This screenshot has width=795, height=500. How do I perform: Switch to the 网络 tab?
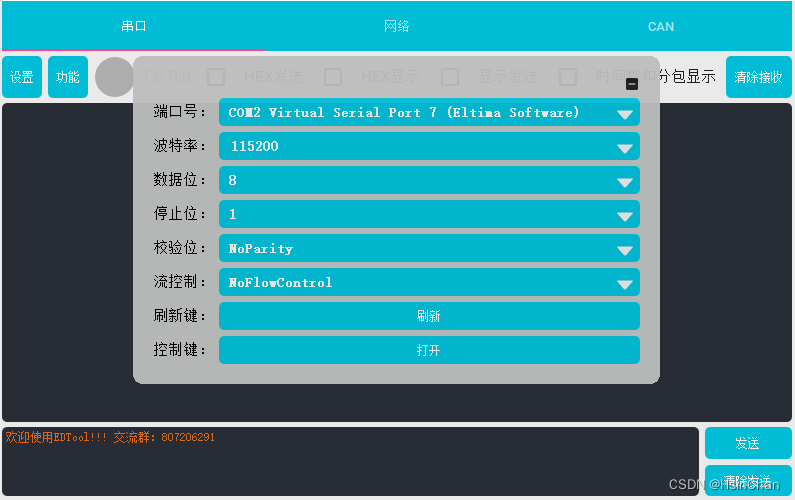click(396, 26)
